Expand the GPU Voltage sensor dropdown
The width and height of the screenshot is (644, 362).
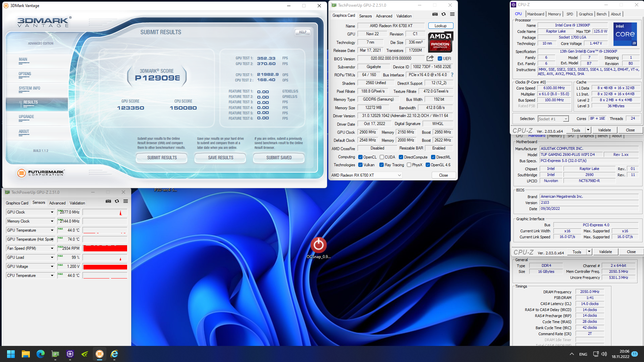pos(52,266)
